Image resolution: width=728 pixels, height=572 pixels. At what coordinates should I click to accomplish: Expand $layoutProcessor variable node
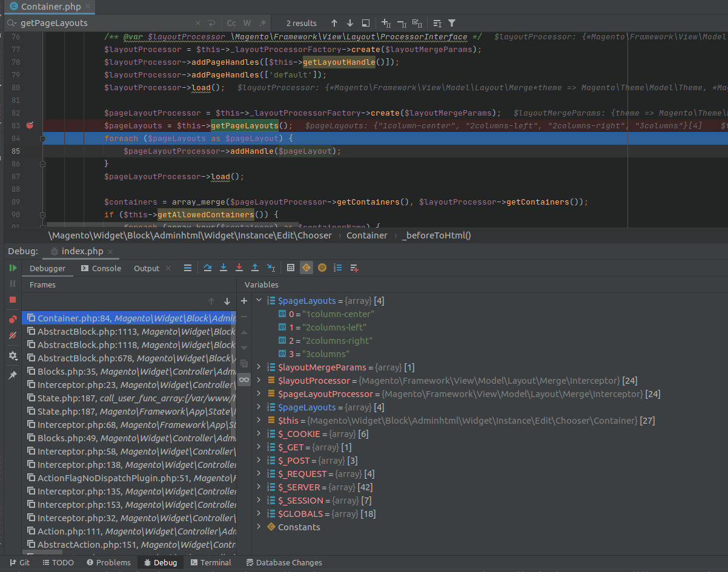coord(259,381)
